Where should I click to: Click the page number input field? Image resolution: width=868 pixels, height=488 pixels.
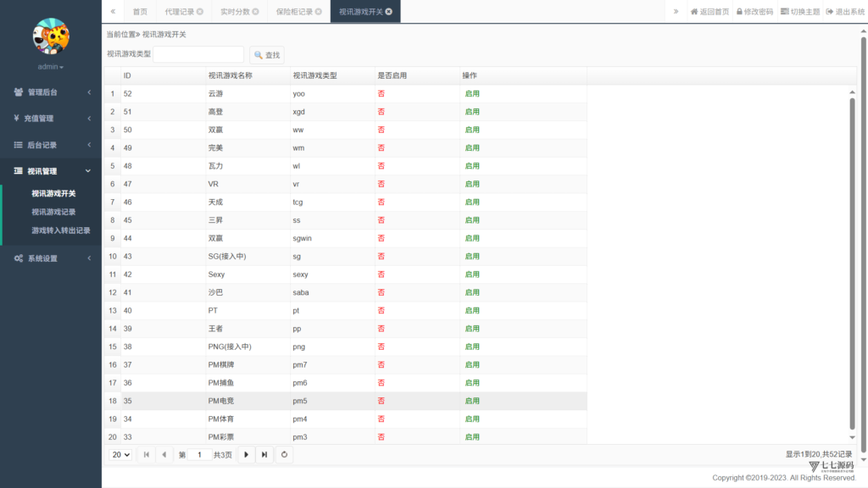199,455
